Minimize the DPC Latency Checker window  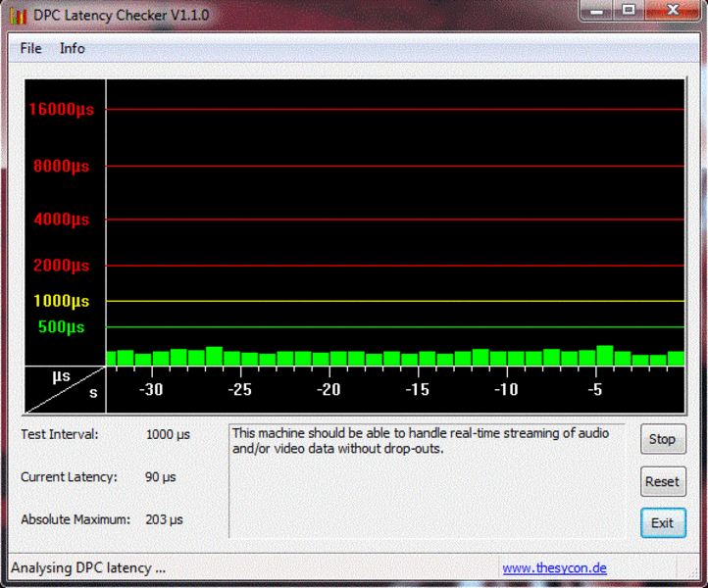[x=596, y=10]
